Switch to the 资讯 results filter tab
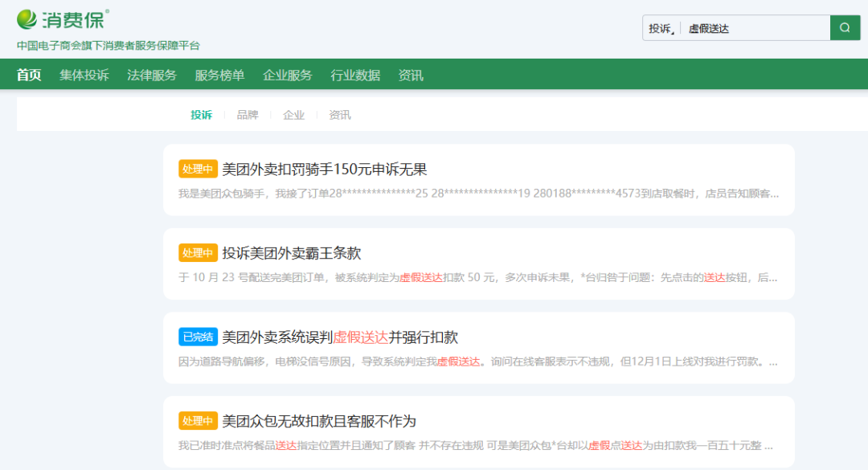The height and width of the screenshot is (470, 868). click(x=340, y=115)
